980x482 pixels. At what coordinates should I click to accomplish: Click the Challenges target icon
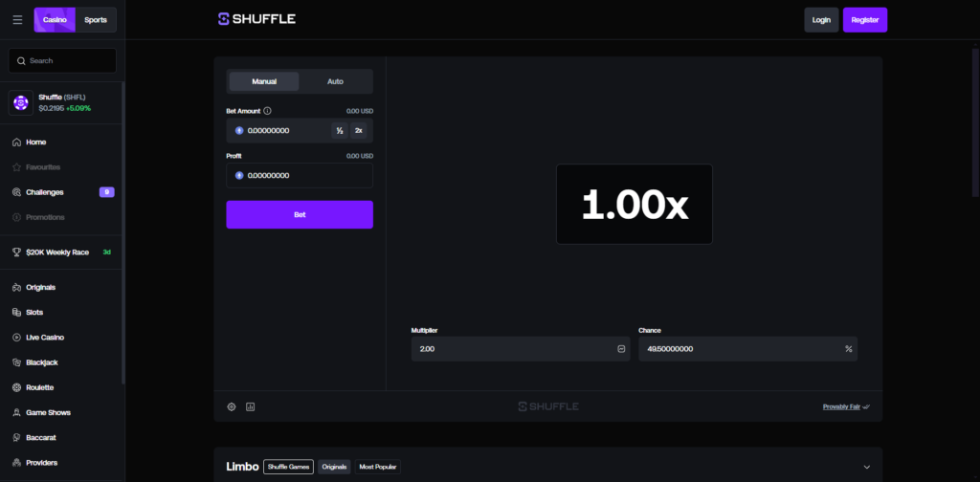pyautogui.click(x=17, y=192)
